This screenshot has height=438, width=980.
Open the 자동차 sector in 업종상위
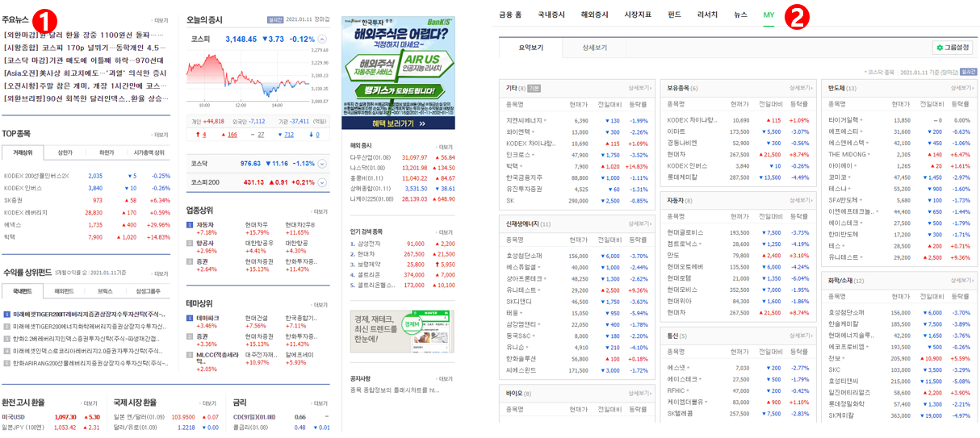click(x=205, y=225)
